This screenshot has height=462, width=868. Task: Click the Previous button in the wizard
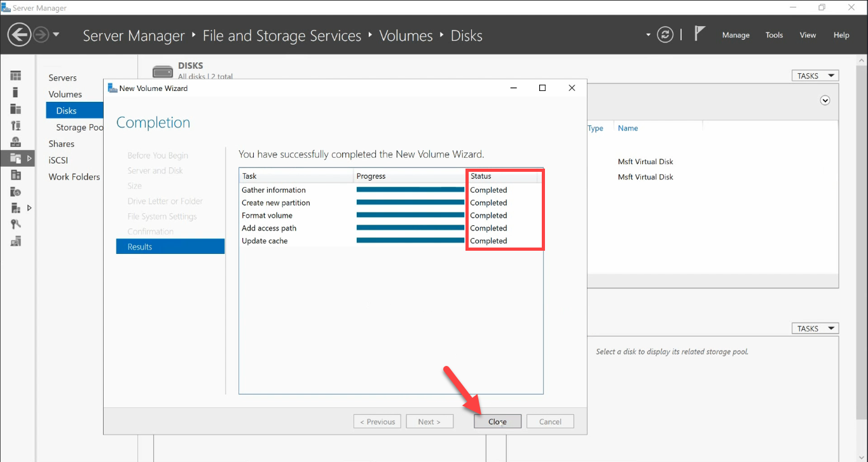click(378, 421)
